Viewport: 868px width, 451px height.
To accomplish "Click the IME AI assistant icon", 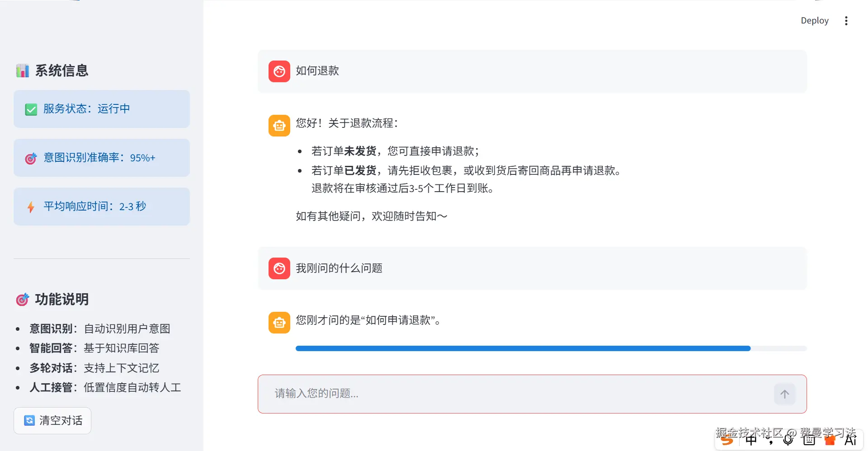I will (x=850, y=440).
